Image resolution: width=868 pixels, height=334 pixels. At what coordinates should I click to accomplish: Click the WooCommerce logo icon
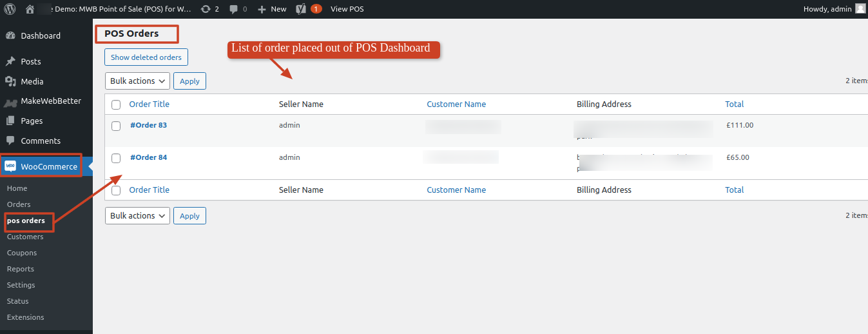(x=10, y=166)
